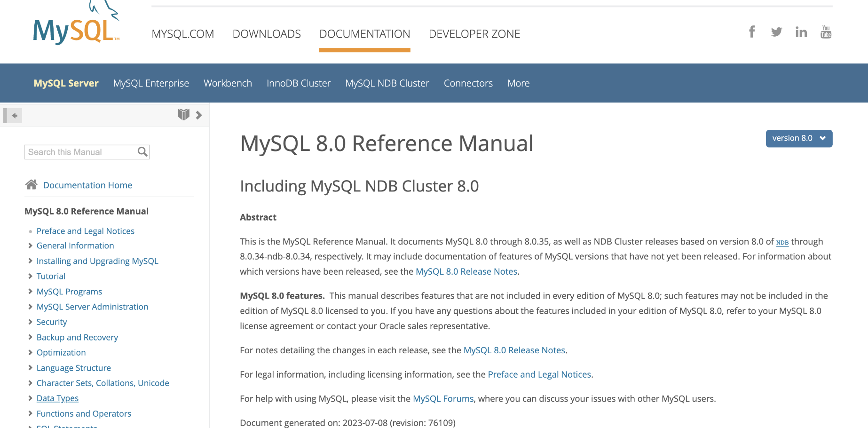Image resolution: width=868 pixels, height=428 pixels.
Task: Open Release Notes link in 'For notes detailing' line
Action: click(x=514, y=350)
